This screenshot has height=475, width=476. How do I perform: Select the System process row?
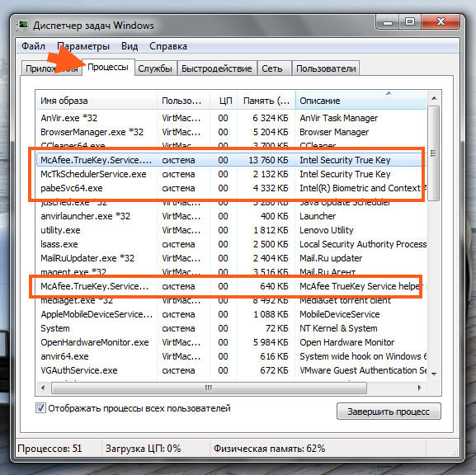(x=231, y=328)
